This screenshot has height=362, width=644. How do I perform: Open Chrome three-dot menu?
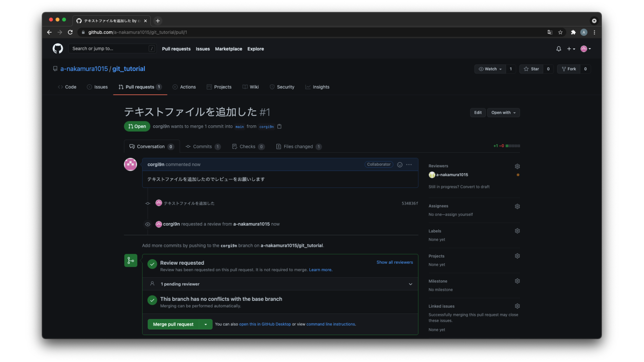pos(594,32)
